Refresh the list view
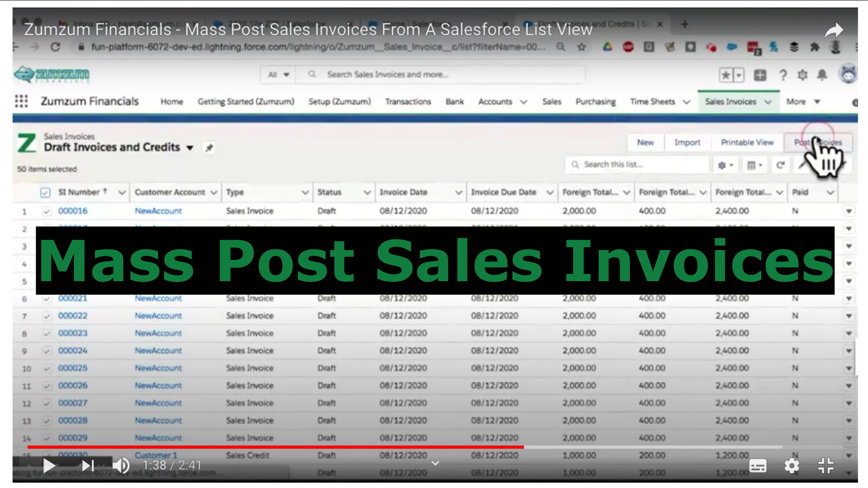Image resolution: width=868 pixels, height=488 pixels. [780, 165]
